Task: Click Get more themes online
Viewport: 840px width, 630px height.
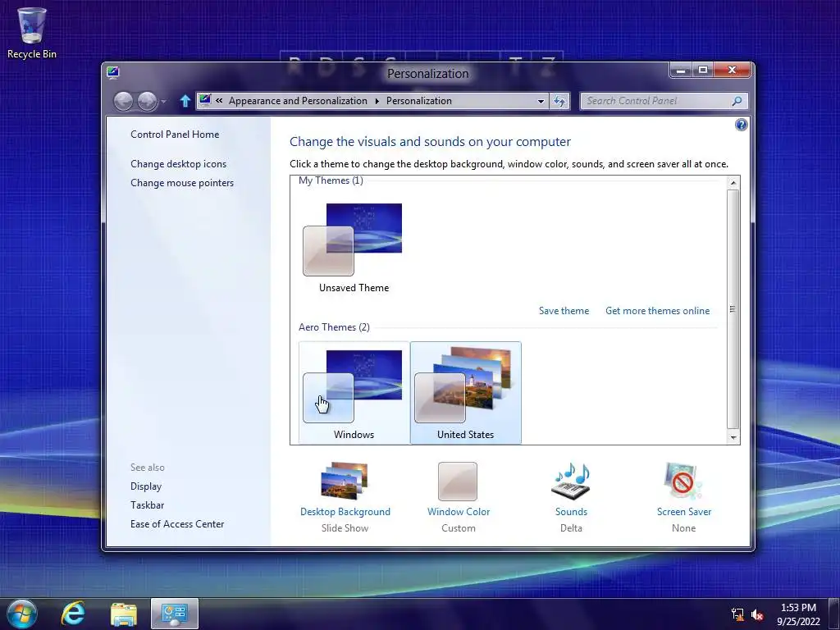Action: pos(657,311)
